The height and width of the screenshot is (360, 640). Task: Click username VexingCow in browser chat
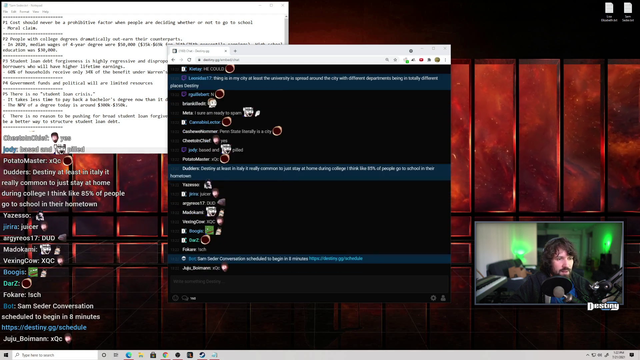[193, 222]
